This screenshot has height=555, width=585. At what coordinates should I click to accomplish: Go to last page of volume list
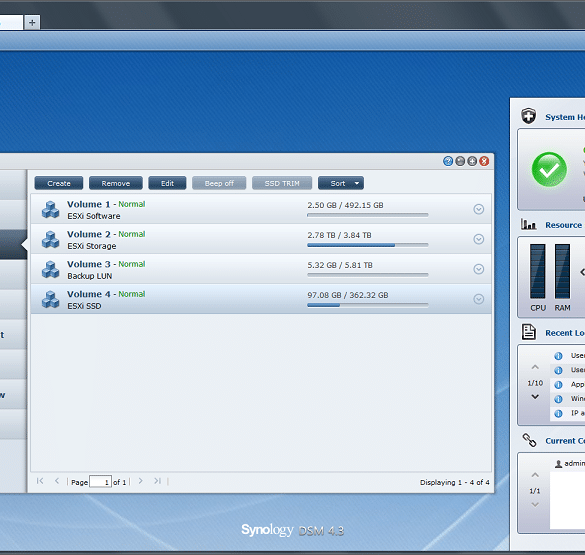click(157, 481)
